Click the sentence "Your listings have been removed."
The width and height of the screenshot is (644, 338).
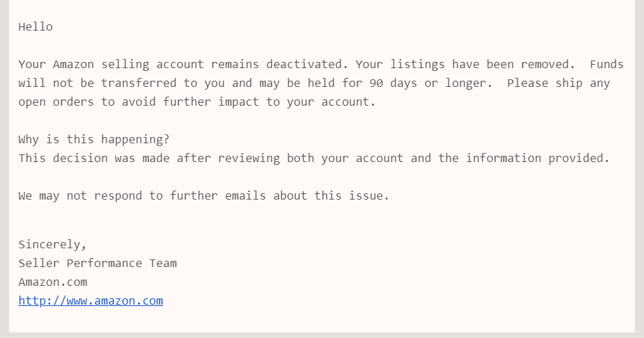[x=465, y=65]
